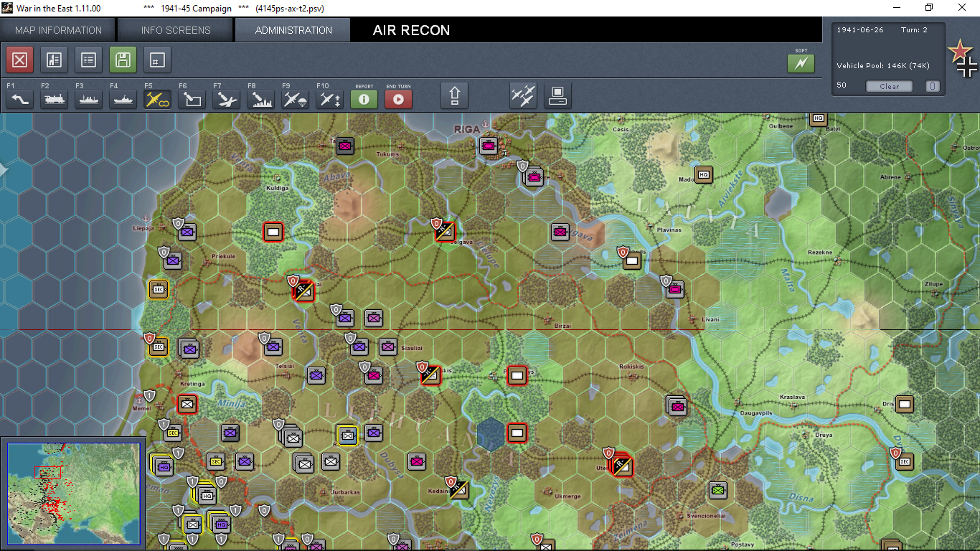Select the Soviet counter near Drissa
980x551 pixels.
(905, 404)
